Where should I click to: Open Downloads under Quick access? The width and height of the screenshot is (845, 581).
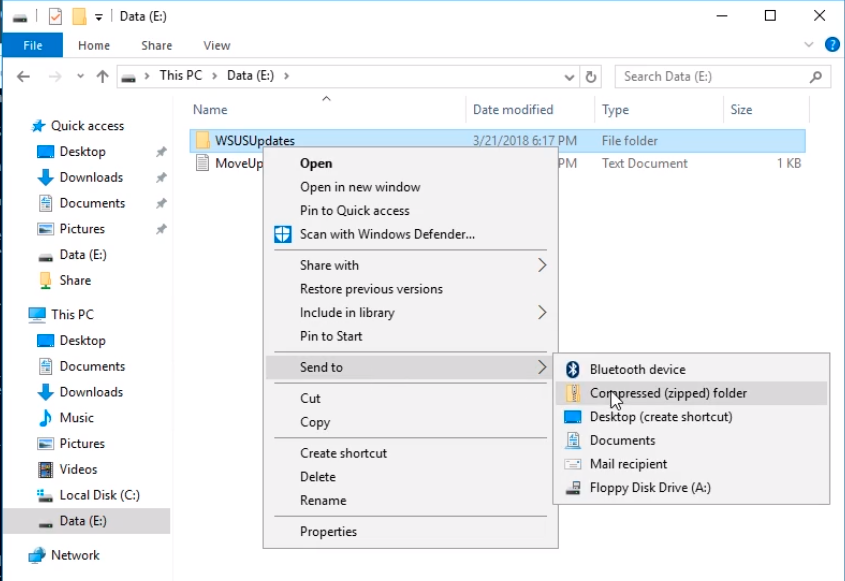point(91,177)
